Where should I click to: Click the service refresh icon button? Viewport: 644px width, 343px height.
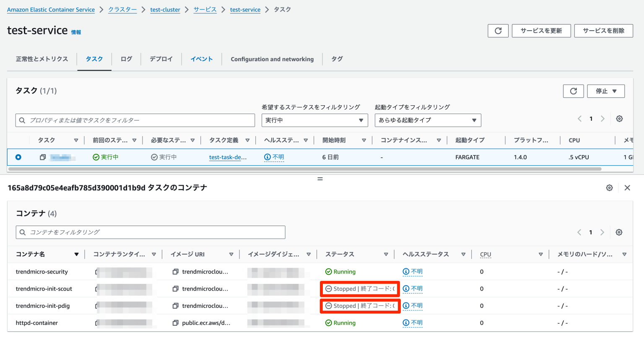click(498, 31)
